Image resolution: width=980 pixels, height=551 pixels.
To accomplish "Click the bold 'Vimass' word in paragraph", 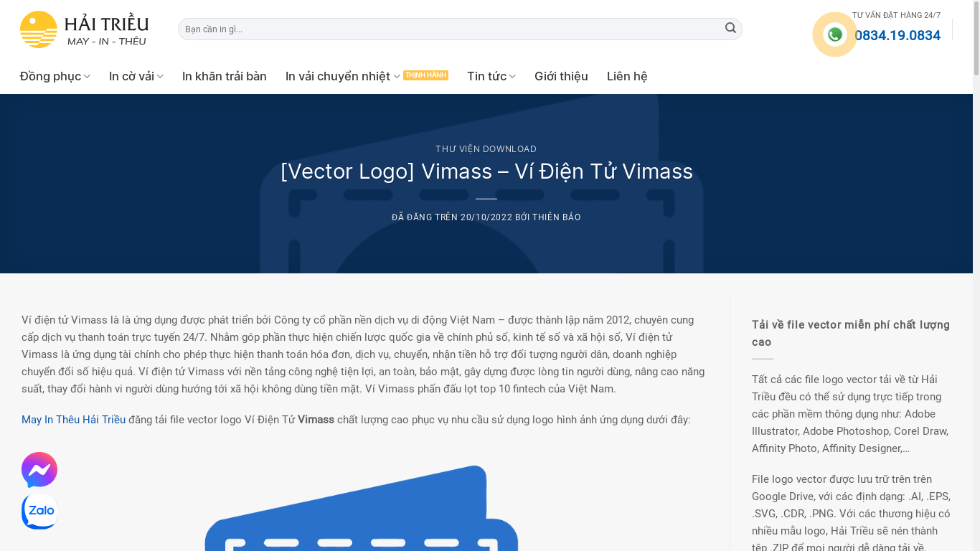I will [316, 420].
